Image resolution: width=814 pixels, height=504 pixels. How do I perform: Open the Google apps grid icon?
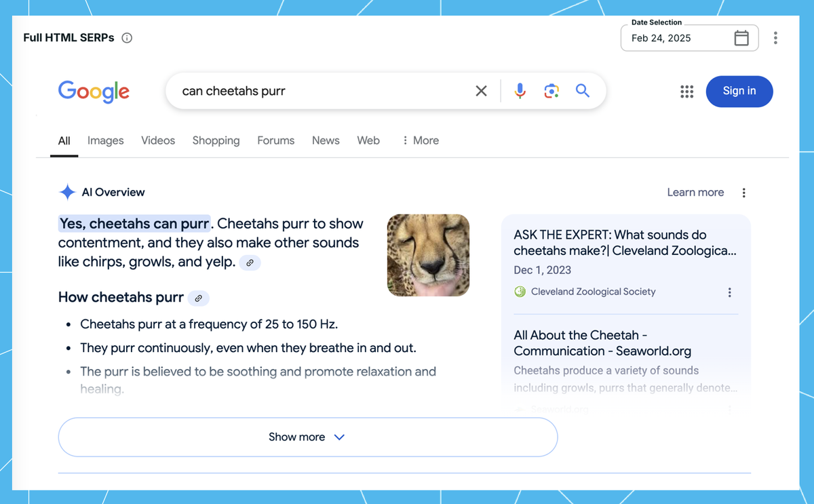(x=686, y=92)
